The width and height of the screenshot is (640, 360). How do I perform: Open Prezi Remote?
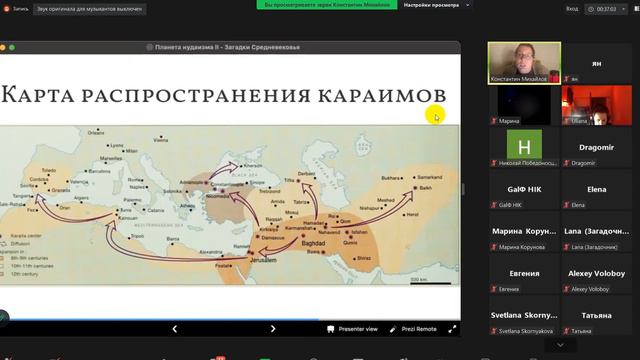[413, 329]
